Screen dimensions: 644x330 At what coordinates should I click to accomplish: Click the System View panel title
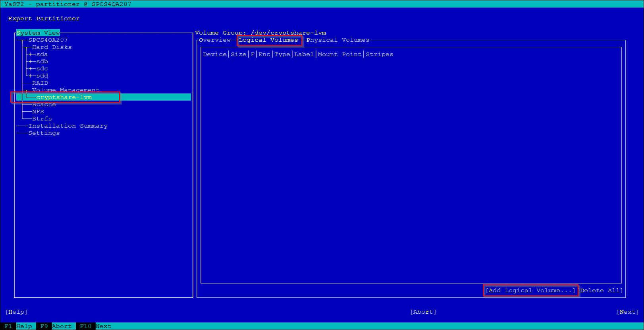(38, 33)
